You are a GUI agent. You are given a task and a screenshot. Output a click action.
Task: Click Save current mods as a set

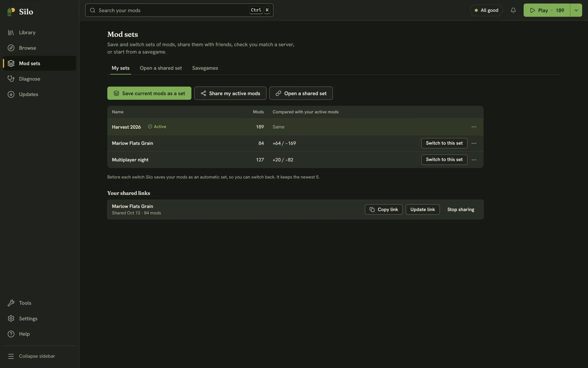149,93
